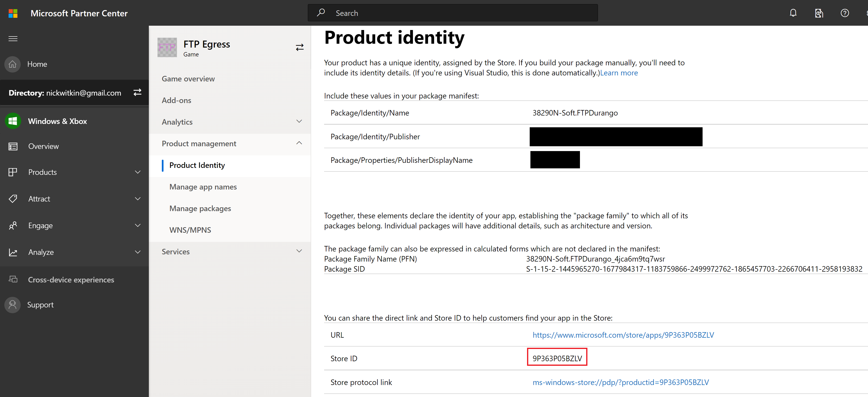Open Support in sidebar
The height and width of the screenshot is (397, 868).
[40, 305]
